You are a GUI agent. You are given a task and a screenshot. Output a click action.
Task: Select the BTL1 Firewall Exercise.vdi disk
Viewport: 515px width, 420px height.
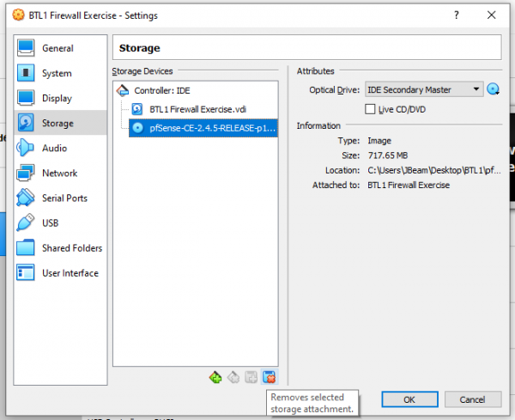pyautogui.click(x=203, y=109)
